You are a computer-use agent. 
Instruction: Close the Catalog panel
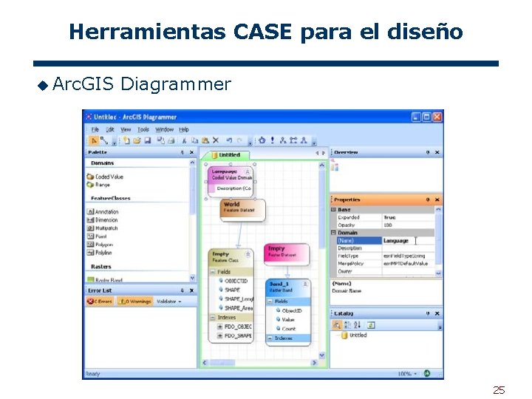(437, 313)
